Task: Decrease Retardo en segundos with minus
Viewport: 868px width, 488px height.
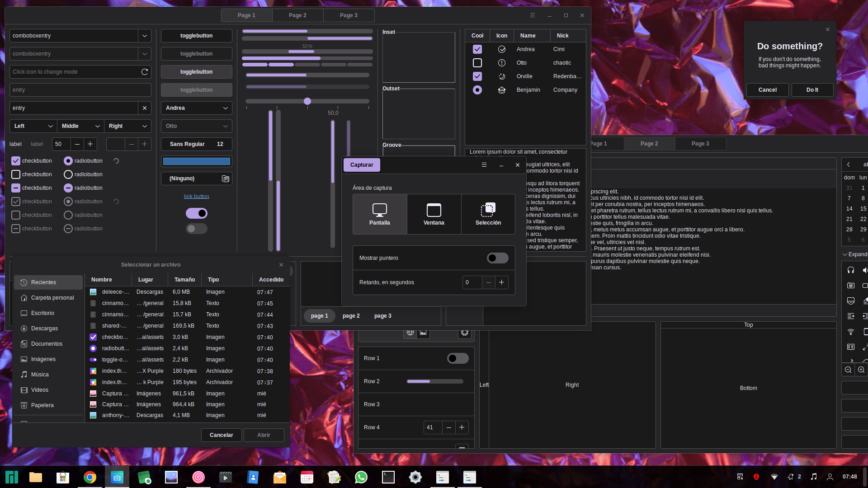Action: 489,282
